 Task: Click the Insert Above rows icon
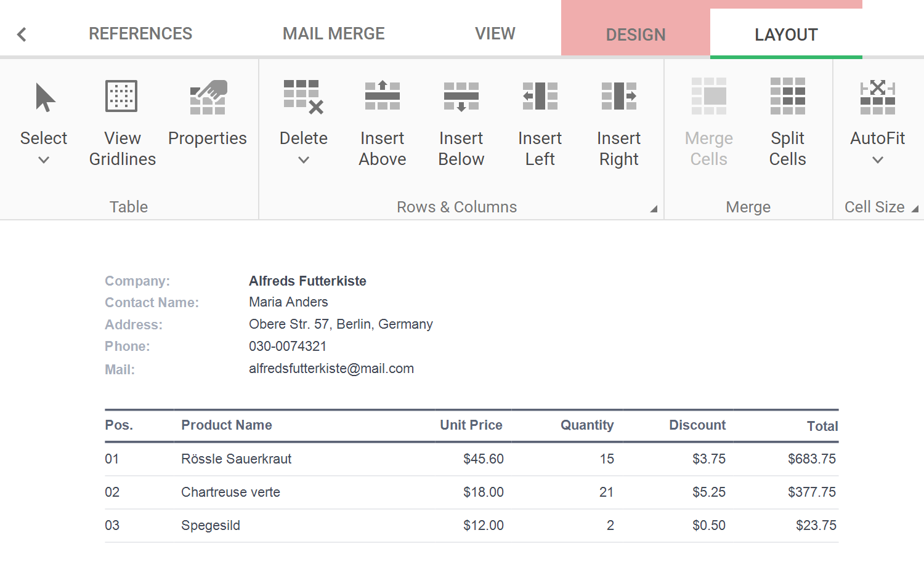click(x=382, y=97)
